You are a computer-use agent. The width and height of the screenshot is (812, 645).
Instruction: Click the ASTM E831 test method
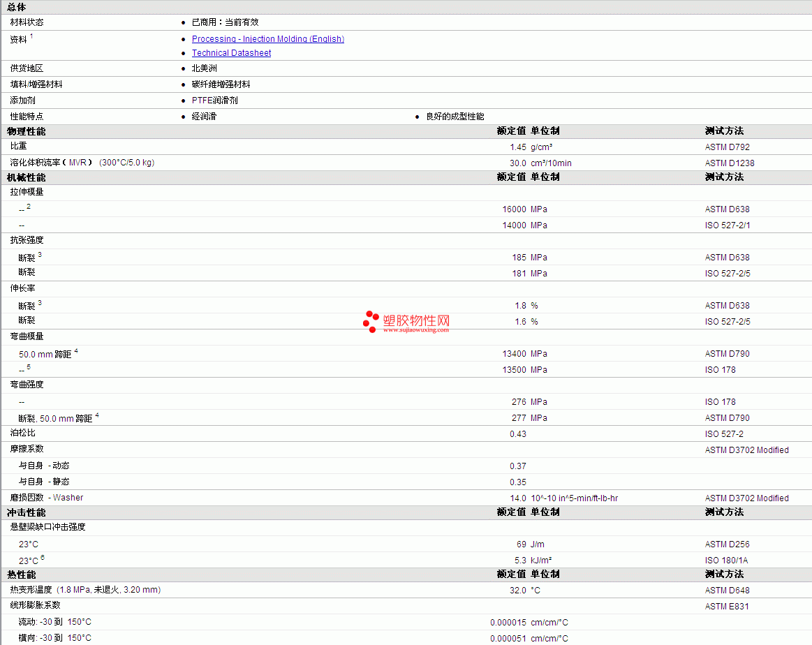(x=727, y=606)
